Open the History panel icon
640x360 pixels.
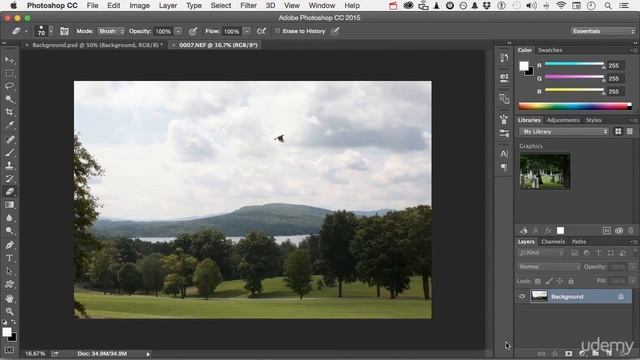point(504,58)
